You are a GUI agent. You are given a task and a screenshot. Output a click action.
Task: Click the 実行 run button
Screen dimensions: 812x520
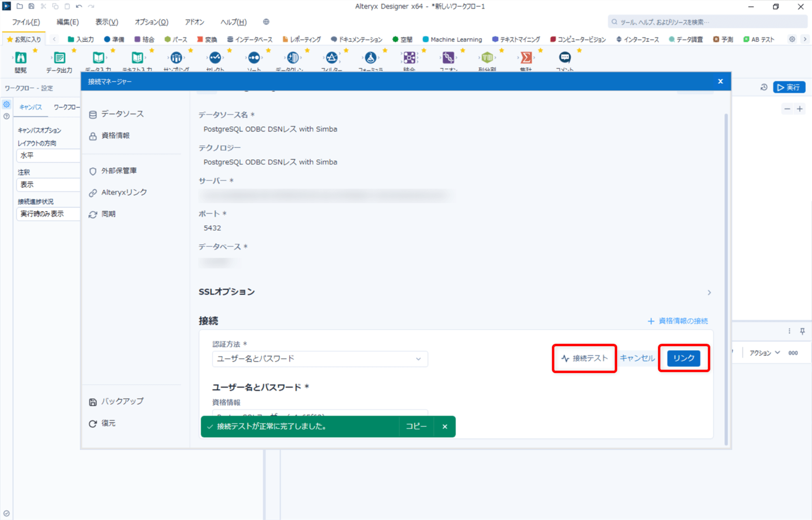click(789, 87)
